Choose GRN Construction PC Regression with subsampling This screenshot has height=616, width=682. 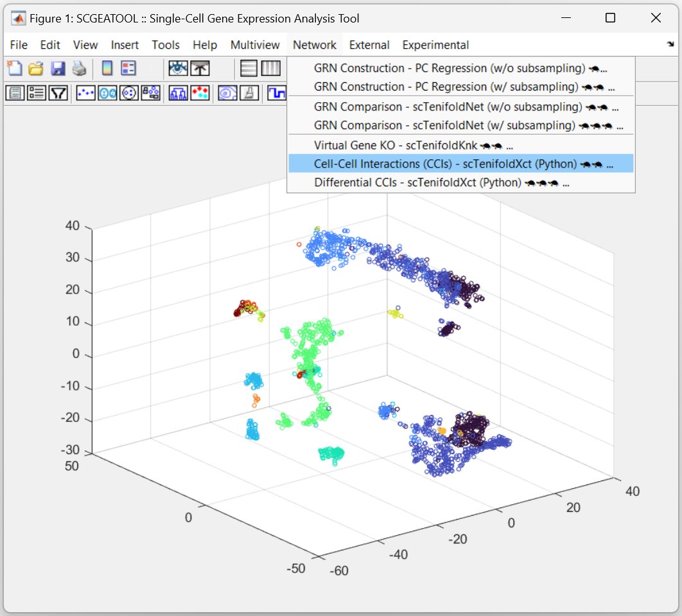(x=460, y=87)
